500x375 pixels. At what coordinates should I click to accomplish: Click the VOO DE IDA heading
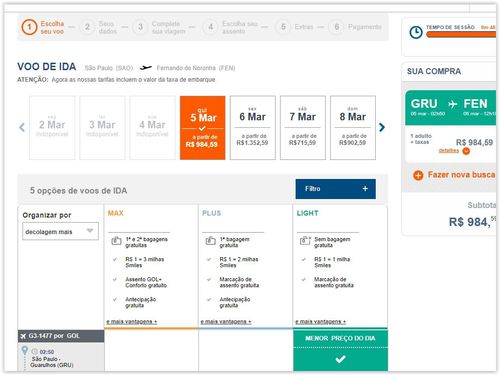(x=47, y=67)
